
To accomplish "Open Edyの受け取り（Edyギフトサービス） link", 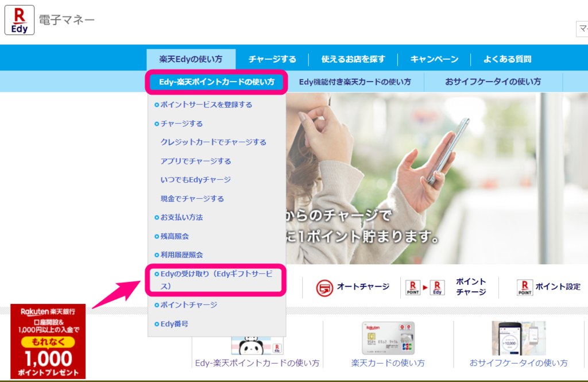I will click(216, 280).
